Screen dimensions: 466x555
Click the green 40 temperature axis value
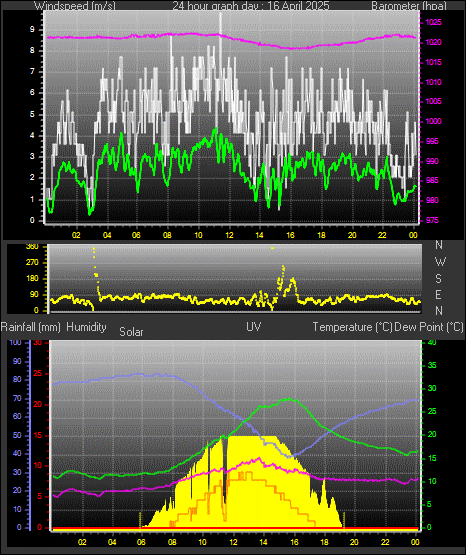pyautogui.click(x=432, y=343)
